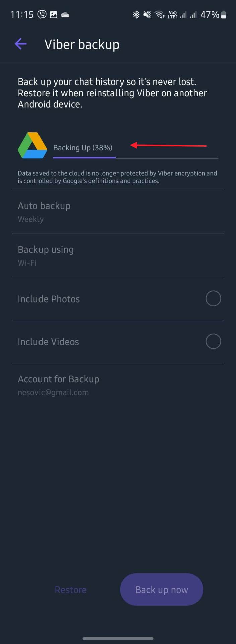This screenshot has height=644, width=236.
Task: Tap the Wi-Fi status icon
Action: click(159, 15)
